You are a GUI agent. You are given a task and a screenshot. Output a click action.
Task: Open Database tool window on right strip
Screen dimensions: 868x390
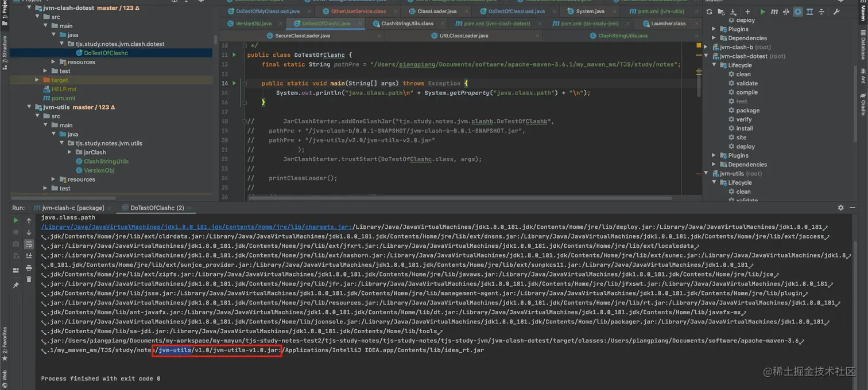point(862,45)
